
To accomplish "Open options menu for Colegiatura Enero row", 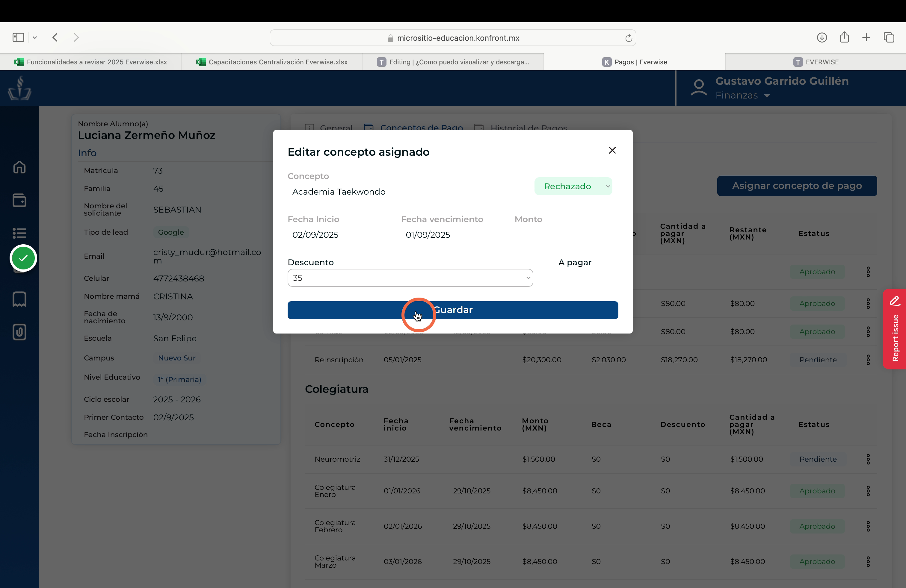I will pos(868,491).
